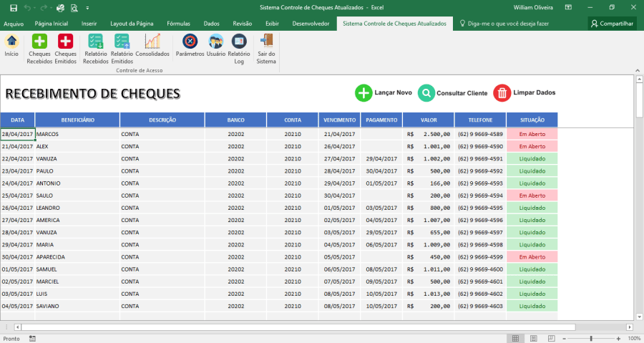Open the Arquivo tab

[x=14, y=24]
